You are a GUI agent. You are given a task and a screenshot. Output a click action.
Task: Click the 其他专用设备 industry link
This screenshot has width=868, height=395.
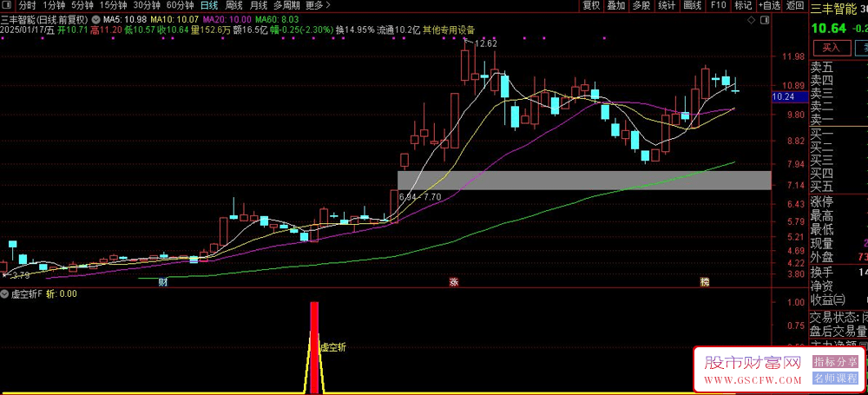pos(449,30)
